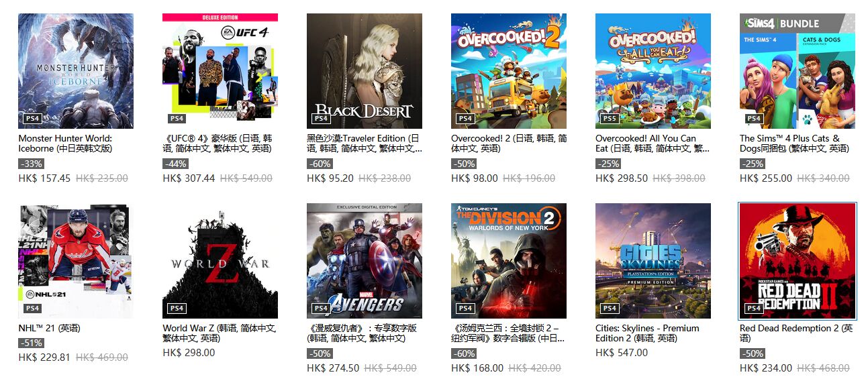Open the Black Desert Traveler Edition thumbnail
Screen dimensions: 868x387
(365, 71)
